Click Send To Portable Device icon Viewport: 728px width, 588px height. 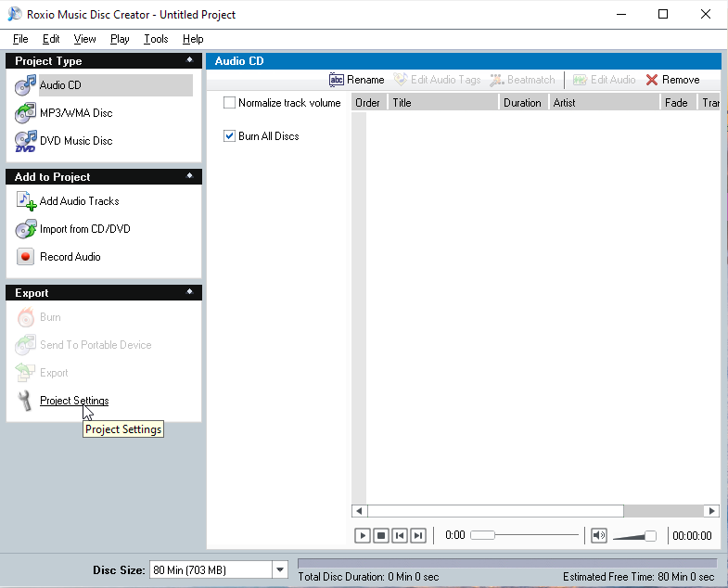point(26,345)
